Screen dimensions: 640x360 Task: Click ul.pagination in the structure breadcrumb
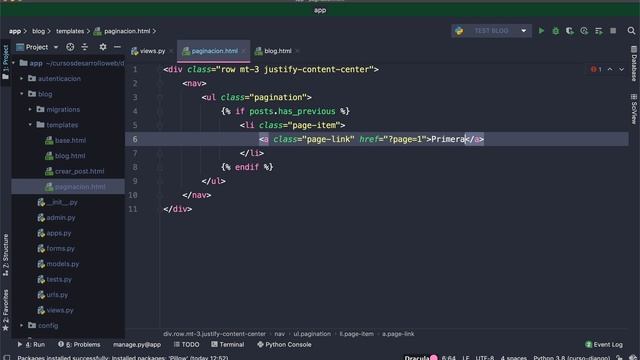312,334
